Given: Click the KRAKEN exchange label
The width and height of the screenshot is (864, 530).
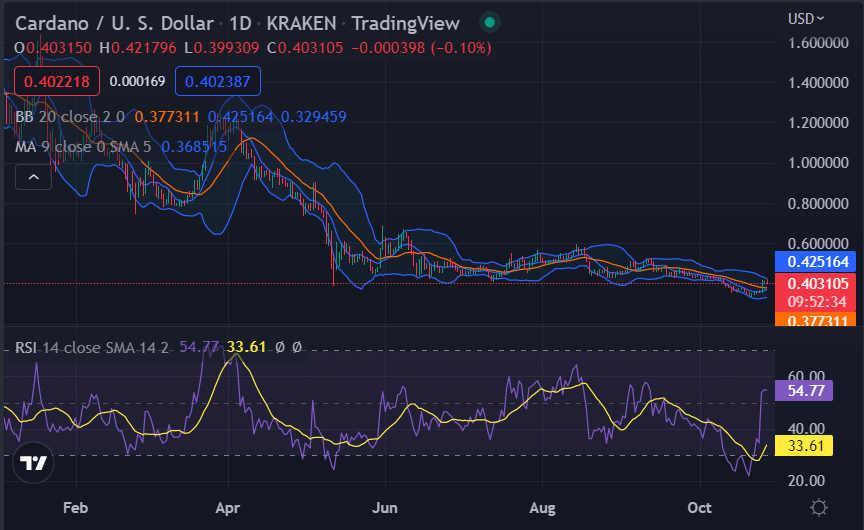Looking at the screenshot, I should (301, 23).
